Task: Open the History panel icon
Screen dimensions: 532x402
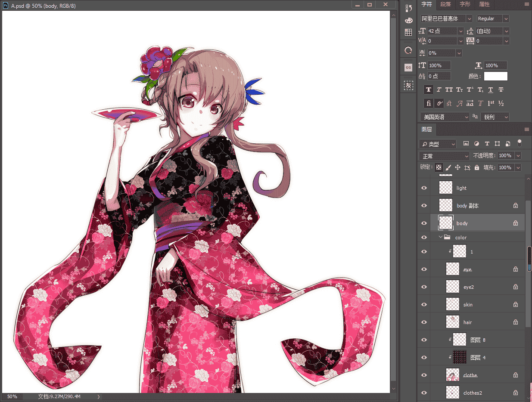Action: point(408,8)
